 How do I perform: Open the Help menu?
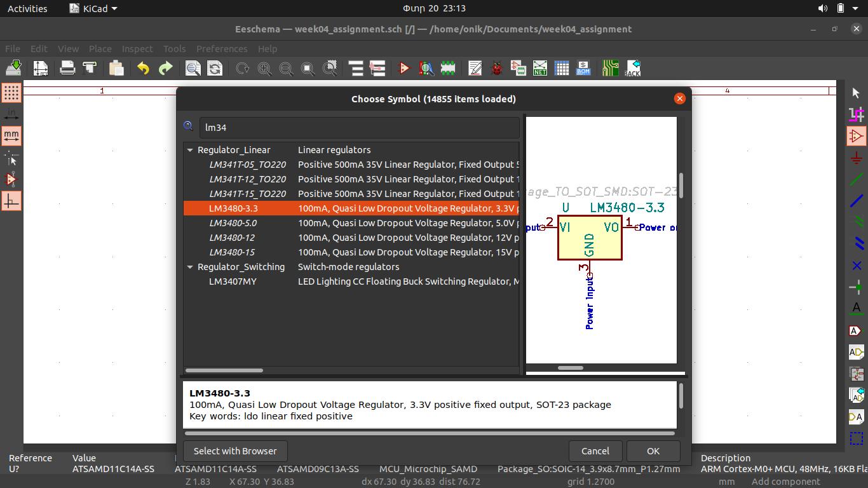click(x=268, y=48)
